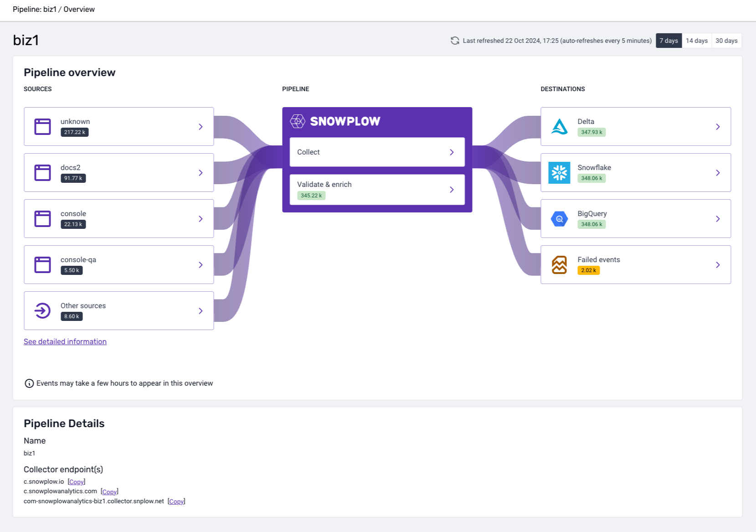
Task: Open the Snowflake destination chevron
Action: pyautogui.click(x=718, y=173)
